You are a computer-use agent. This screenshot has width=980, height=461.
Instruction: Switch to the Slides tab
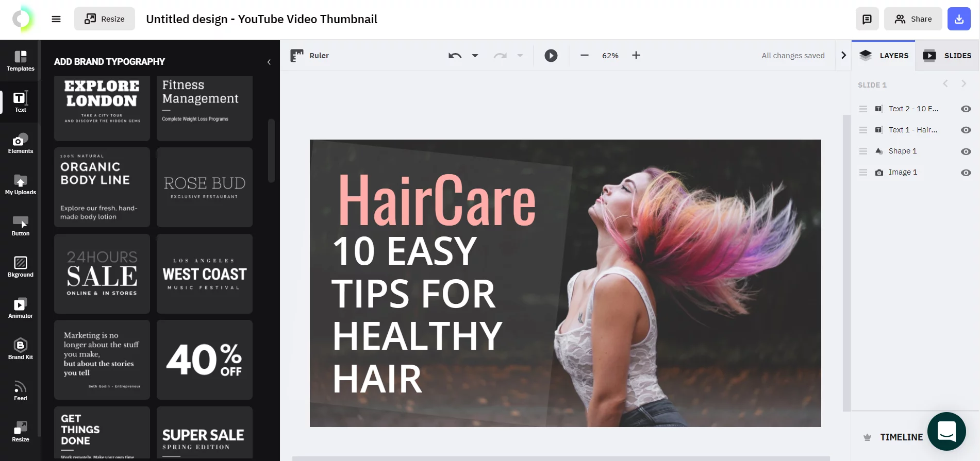pyautogui.click(x=948, y=56)
